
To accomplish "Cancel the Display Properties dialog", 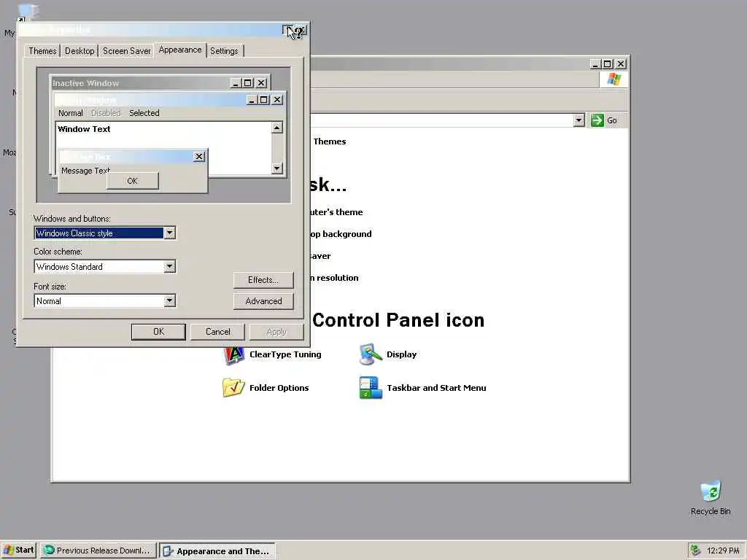I will point(217,332).
